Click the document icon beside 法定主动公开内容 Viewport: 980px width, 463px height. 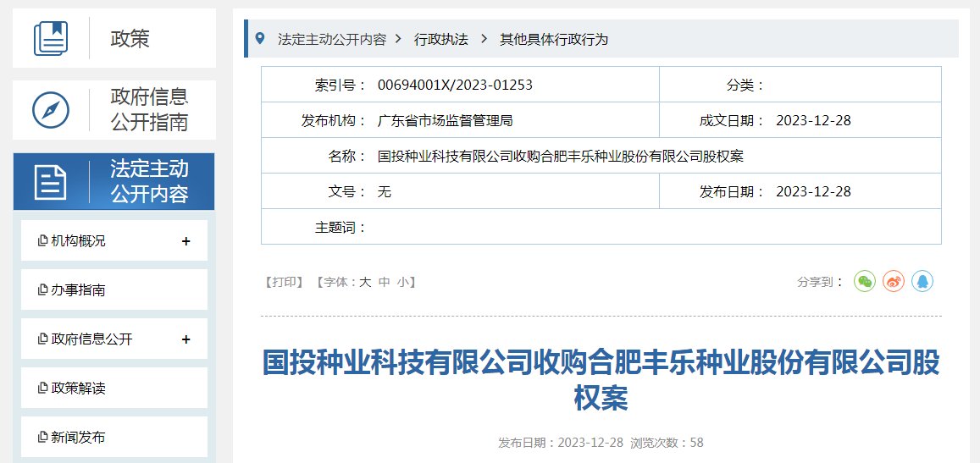click(51, 182)
